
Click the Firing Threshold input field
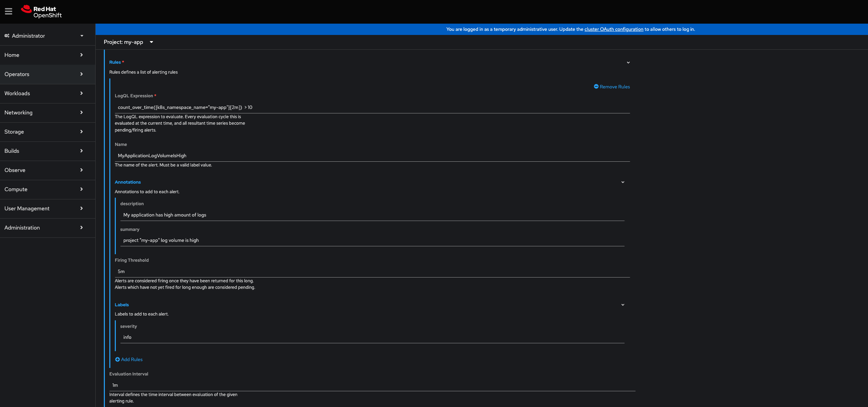pyautogui.click(x=372, y=271)
